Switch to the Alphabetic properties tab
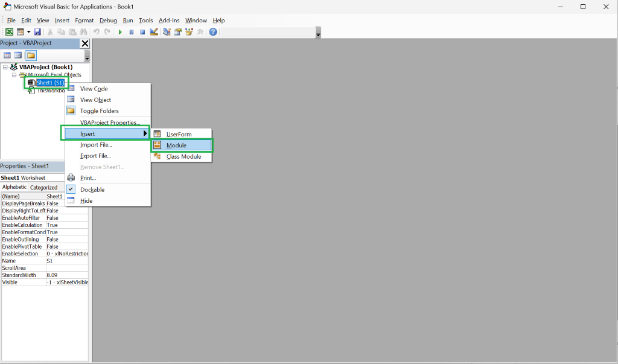The width and height of the screenshot is (618, 364). tap(14, 187)
